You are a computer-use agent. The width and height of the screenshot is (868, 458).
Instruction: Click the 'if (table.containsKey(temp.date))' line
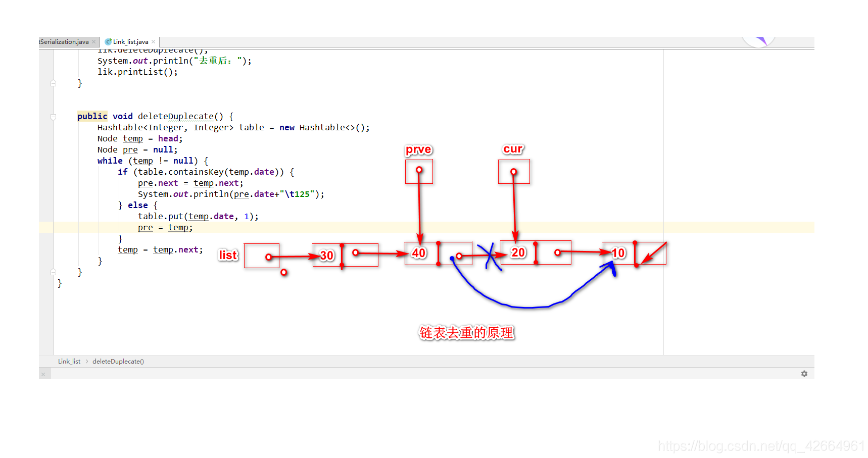pos(206,172)
